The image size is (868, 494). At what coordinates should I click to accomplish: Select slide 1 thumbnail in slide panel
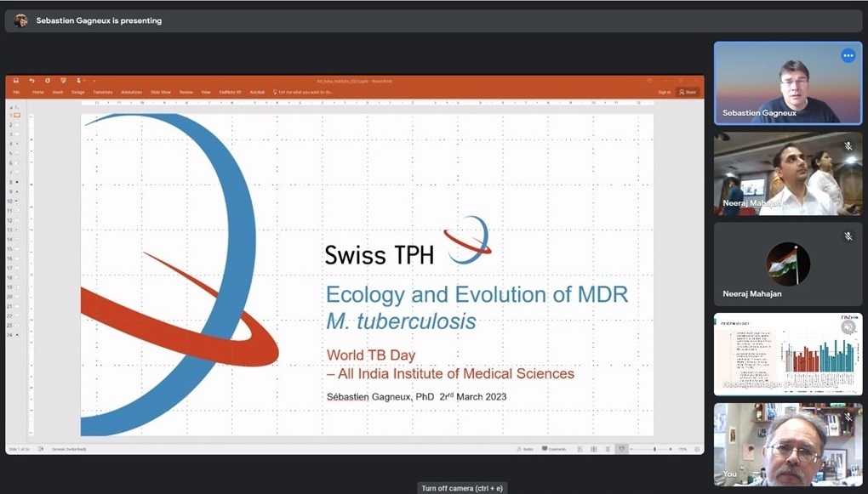pos(17,115)
